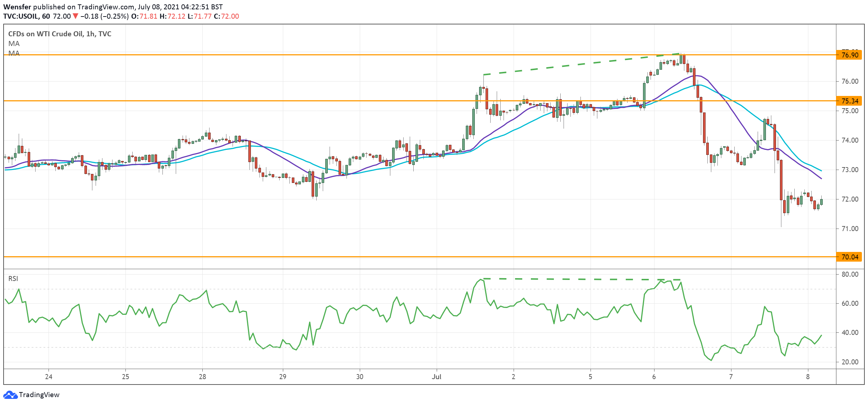Click the red down-triangle price change indicator

click(75, 16)
